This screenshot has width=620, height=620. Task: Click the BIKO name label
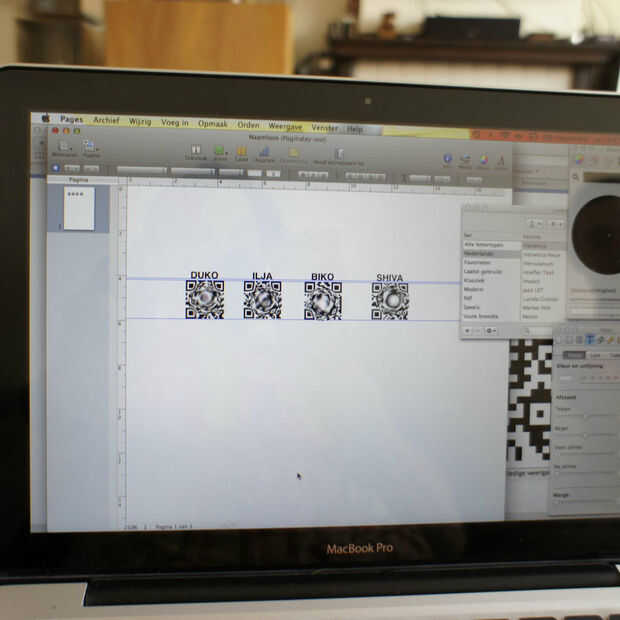click(323, 277)
